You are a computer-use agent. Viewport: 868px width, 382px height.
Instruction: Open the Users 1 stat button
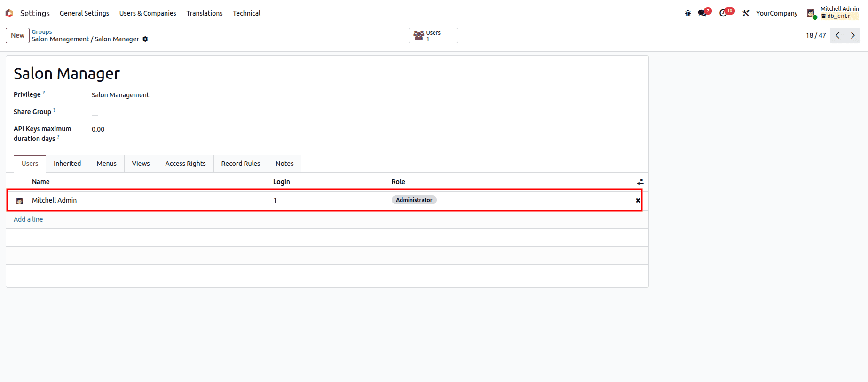coord(433,35)
